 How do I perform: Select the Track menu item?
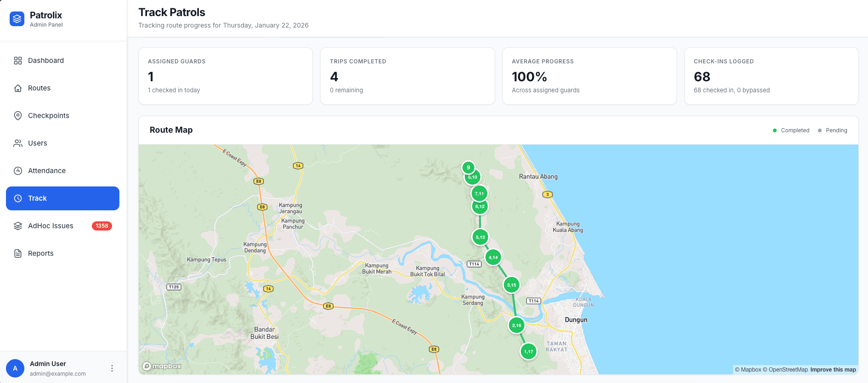pyautogui.click(x=62, y=198)
